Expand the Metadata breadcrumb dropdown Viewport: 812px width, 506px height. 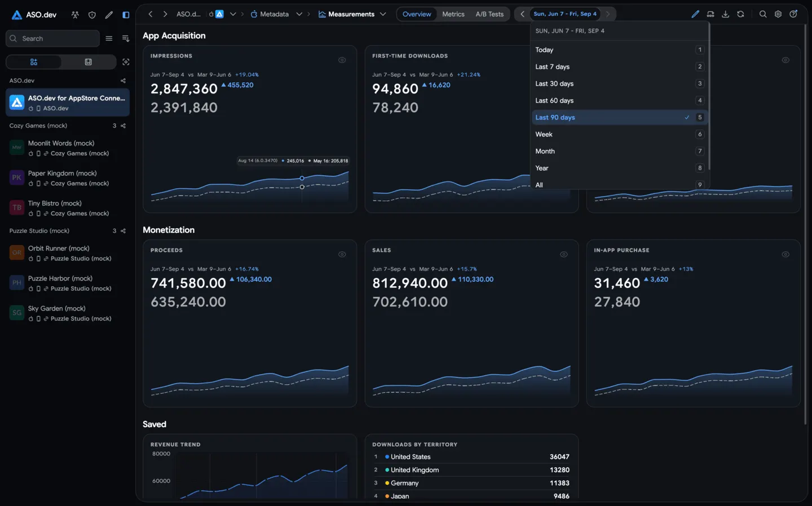pos(299,14)
